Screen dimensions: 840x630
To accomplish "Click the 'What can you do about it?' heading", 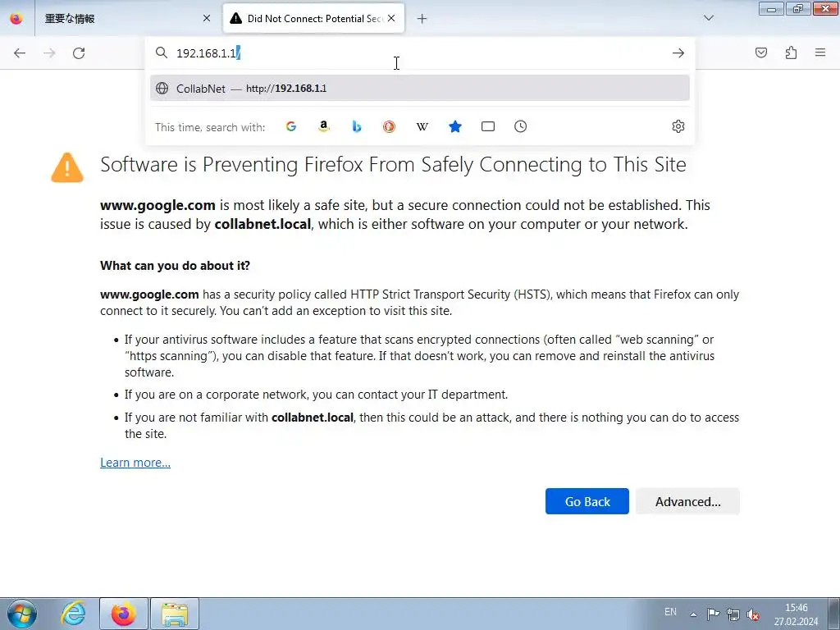I will coord(176,266).
